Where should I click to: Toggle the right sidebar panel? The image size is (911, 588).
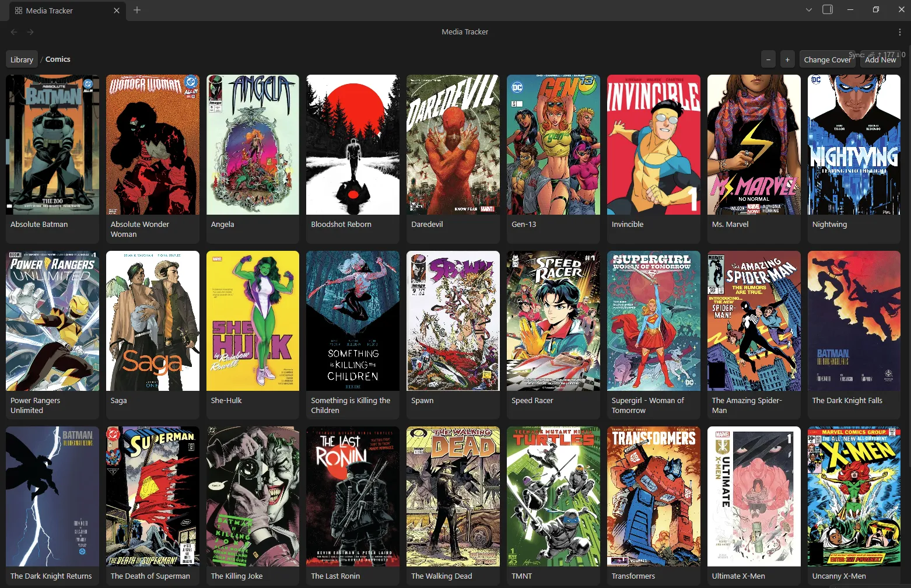(828, 10)
